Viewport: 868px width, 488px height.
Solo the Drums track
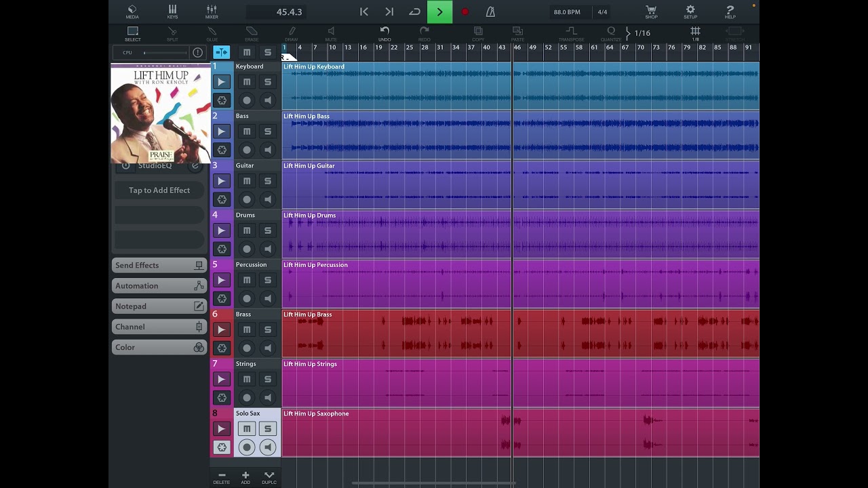[x=268, y=230]
